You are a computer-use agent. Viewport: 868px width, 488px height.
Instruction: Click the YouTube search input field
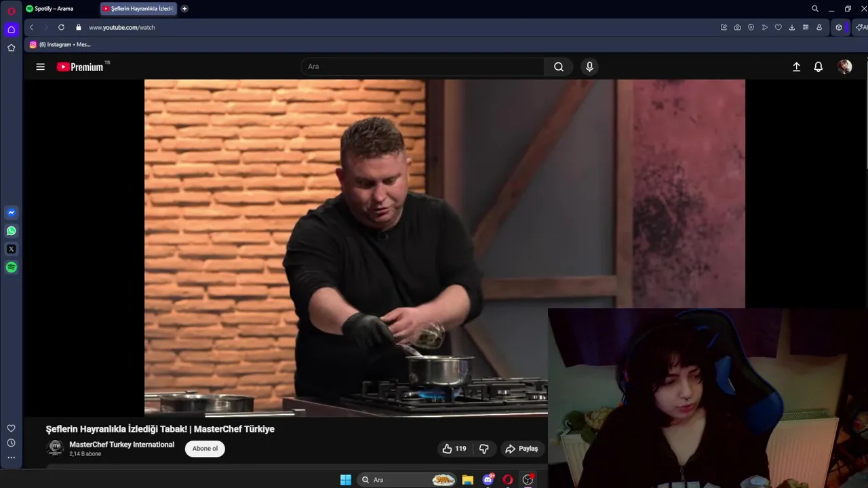pos(422,66)
